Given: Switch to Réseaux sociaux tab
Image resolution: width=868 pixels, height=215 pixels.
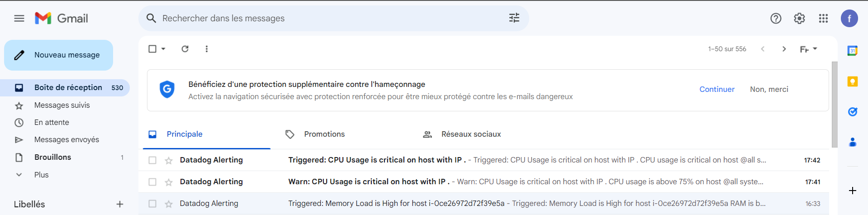Looking at the screenshot, I should [471, 134].
